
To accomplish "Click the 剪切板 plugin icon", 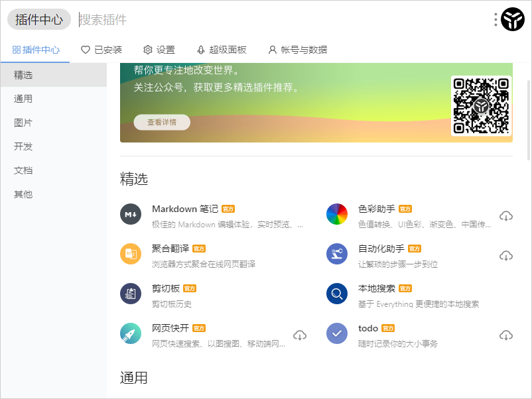I will click(131, 294).
